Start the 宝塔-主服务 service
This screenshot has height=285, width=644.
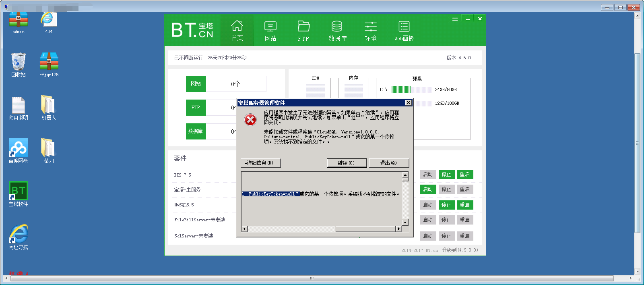coord(428,189)
